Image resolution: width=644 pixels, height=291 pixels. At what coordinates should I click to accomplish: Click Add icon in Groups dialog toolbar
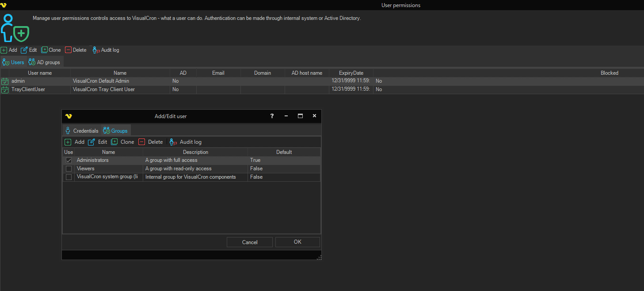click(68, 142)
